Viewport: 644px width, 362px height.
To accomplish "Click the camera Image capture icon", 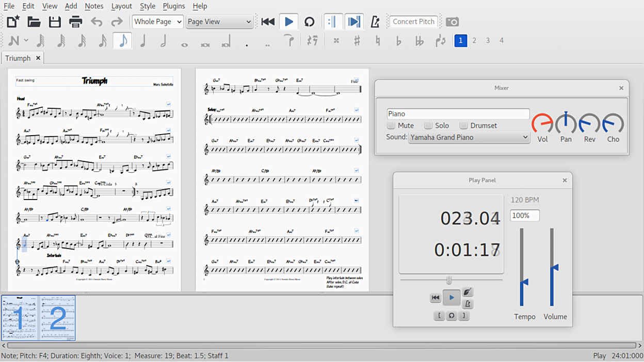I will pyautogui.click(x=452, y=22).
